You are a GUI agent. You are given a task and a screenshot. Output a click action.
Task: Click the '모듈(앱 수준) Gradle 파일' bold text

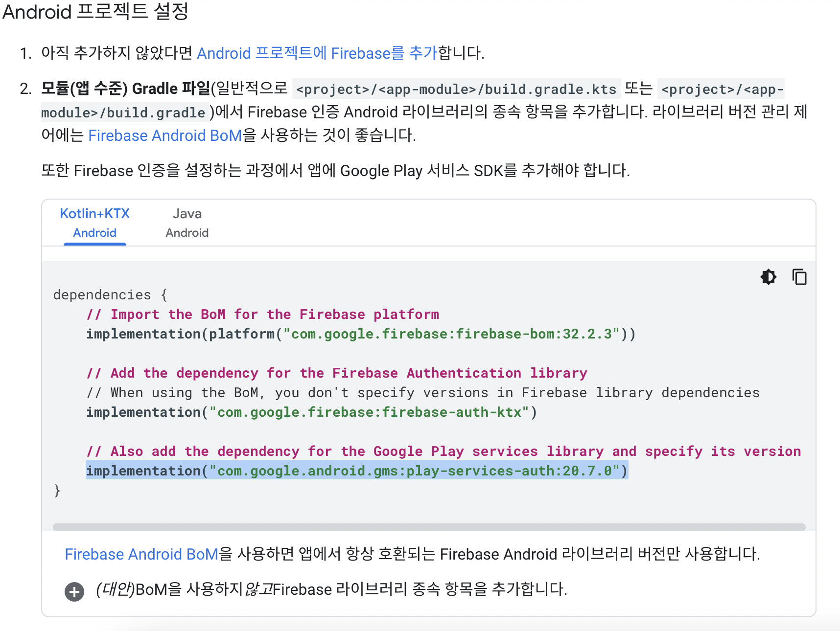(125, 89)
